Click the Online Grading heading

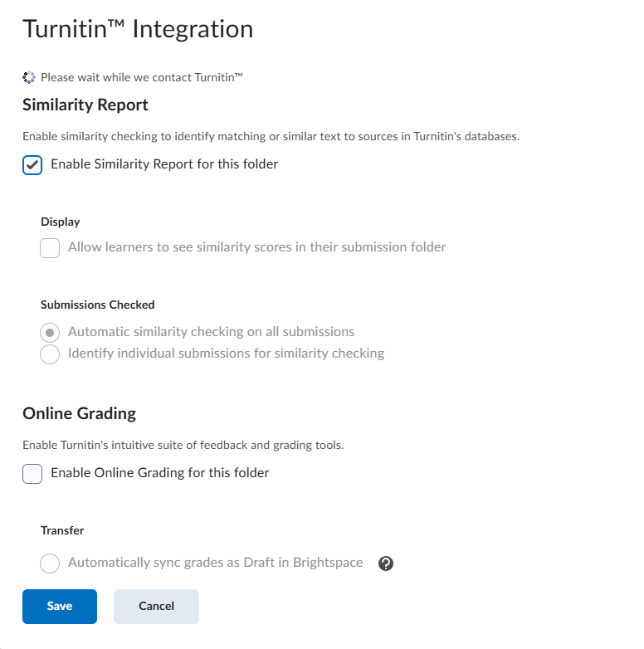79,414
